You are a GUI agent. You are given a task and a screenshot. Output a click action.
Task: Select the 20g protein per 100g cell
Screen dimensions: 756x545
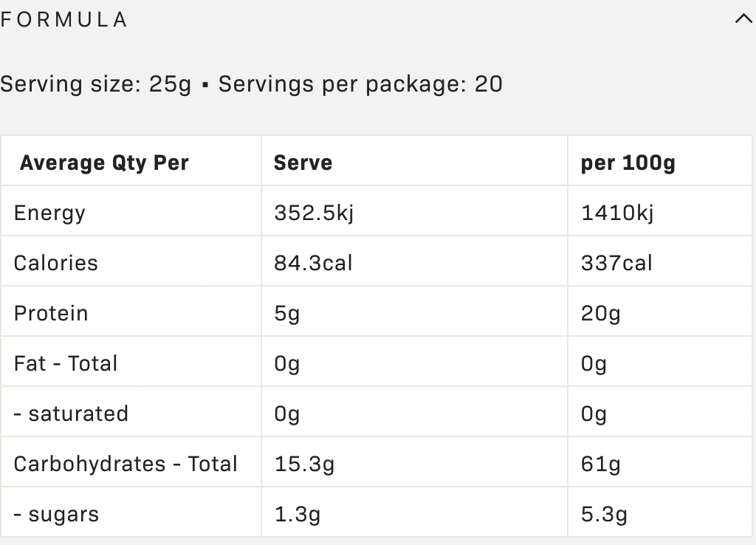click(x=600, y=313)
